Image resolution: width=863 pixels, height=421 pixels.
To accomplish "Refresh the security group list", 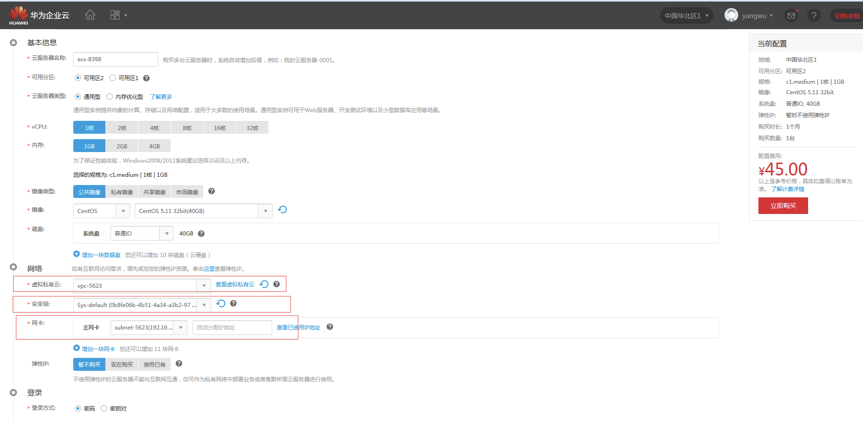I will 221,304.
